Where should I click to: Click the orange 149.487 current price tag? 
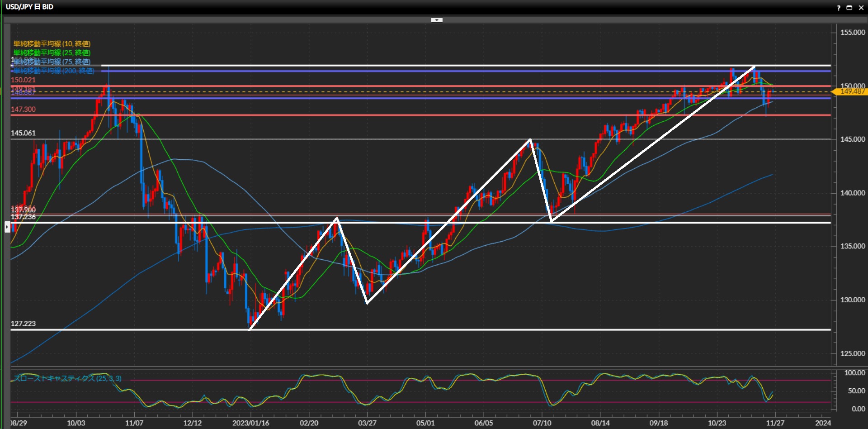click(x=851, y=91)
